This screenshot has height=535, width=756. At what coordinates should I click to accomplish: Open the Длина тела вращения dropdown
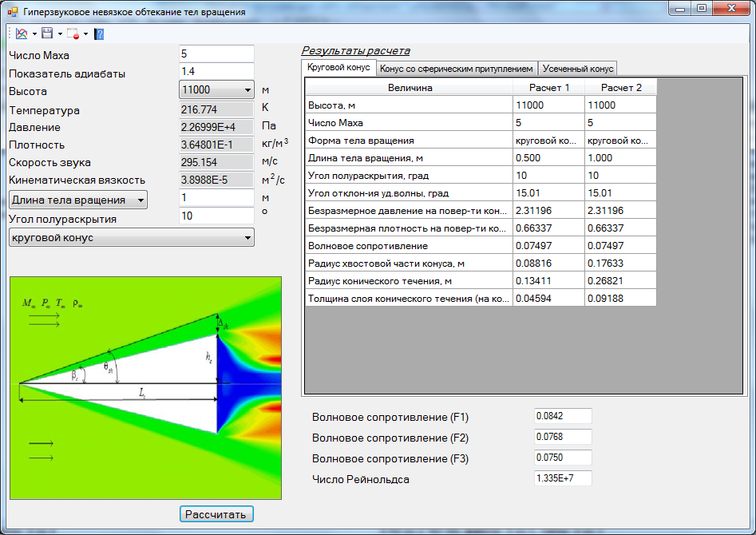(77, 200)
